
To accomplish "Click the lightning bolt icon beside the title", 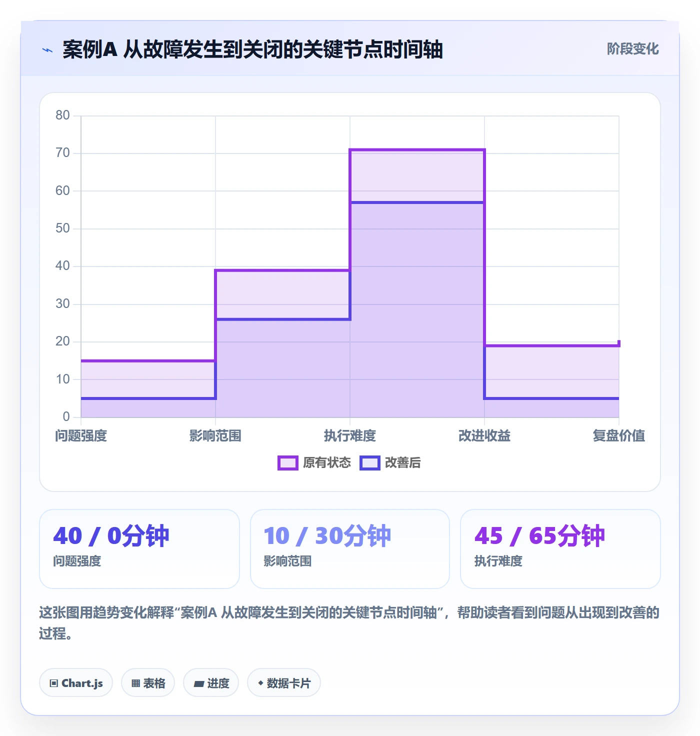I will click(x=47, y=50).
